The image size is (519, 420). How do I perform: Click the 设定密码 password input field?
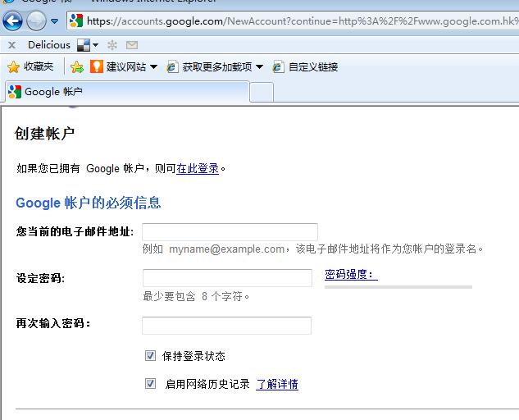coord(227,278)
